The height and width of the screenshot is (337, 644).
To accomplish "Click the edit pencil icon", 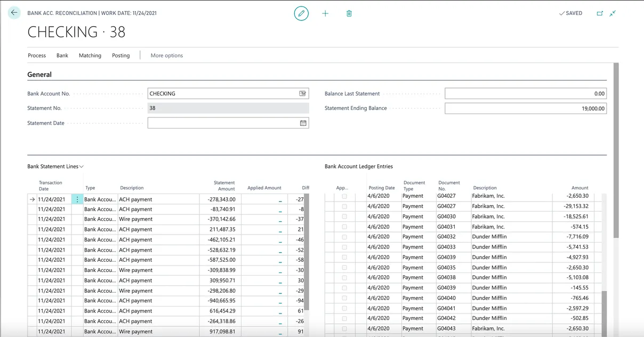I will [x=302, y=13].
